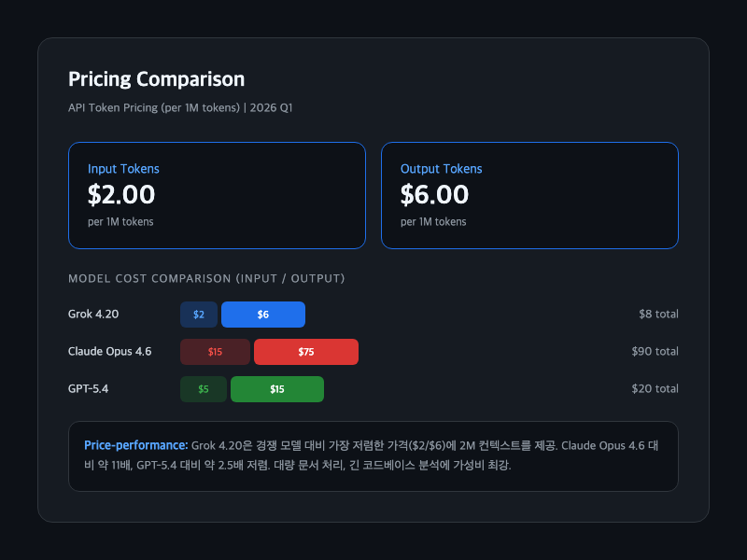Screen dimensions: 747x560
Task: Select the Input Tokens price card
Action: coord(216,195)
